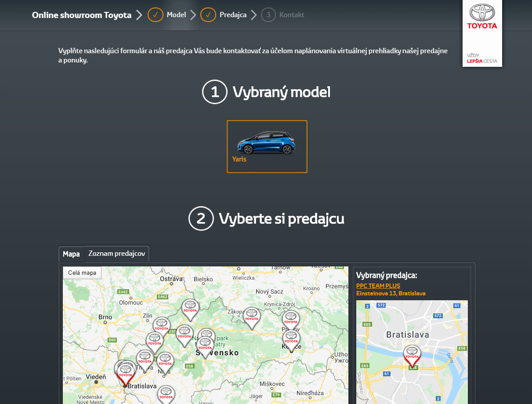Click the red marker in the Bratislava mini map

tap(412, 356)
